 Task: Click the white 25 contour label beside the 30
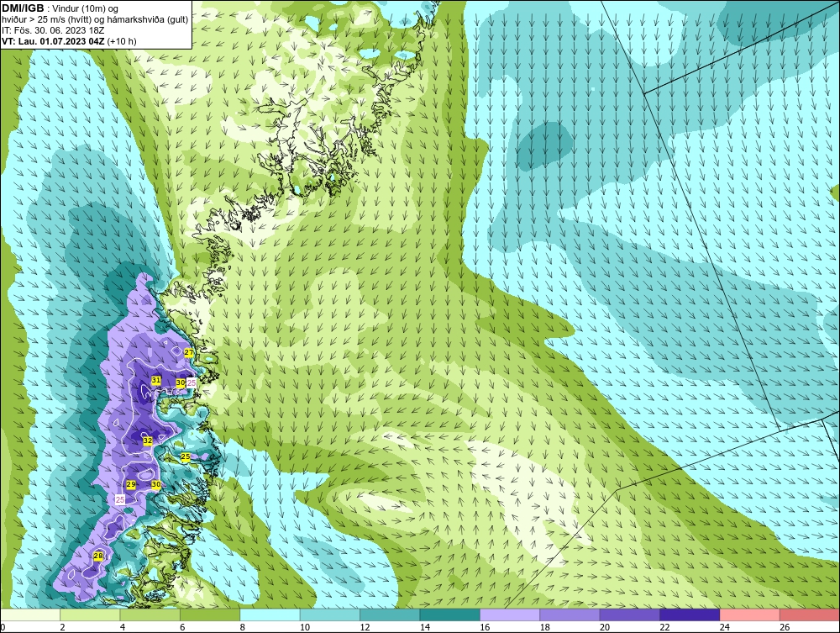coord(192,382)
